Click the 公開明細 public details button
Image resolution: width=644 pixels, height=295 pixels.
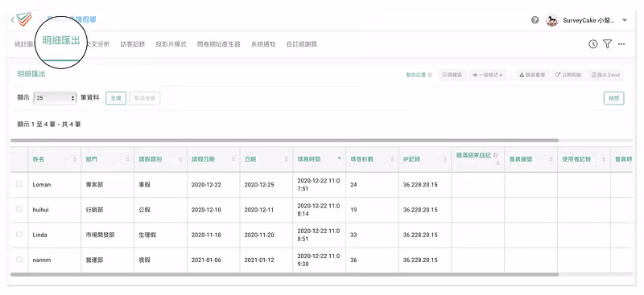[568, 75]
